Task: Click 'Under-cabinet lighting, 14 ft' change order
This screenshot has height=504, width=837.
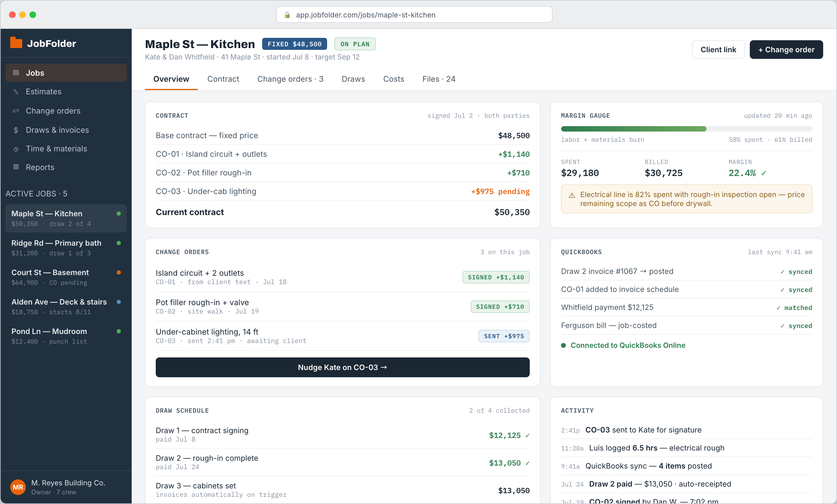Action: [342, 336]
